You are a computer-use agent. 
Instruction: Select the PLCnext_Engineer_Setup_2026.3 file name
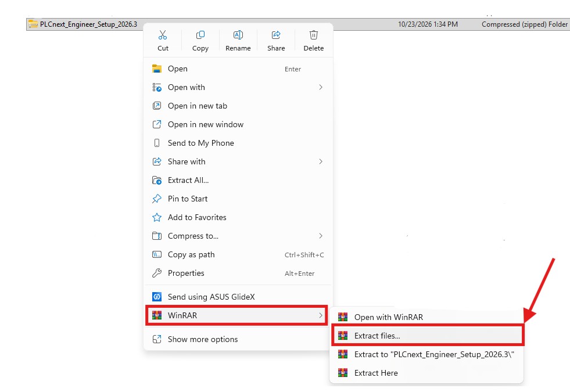tap(88, 24)
